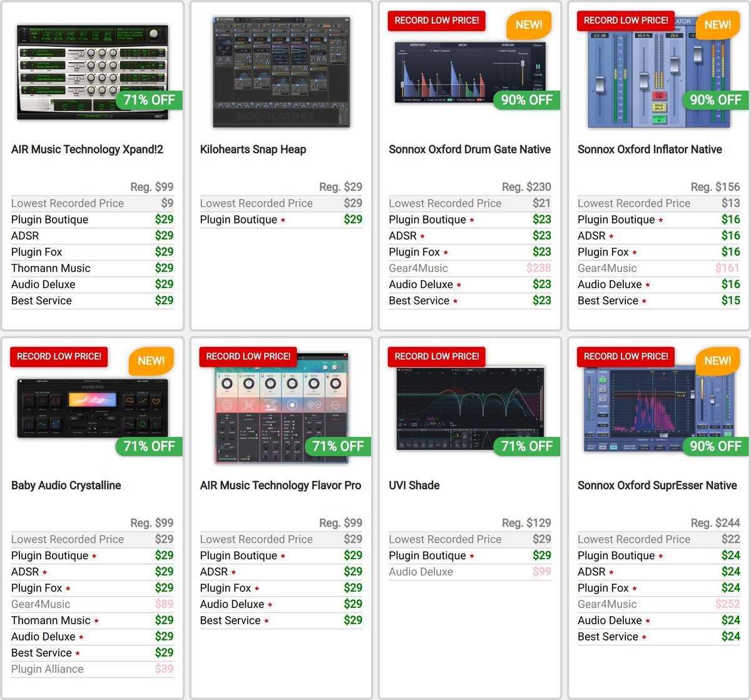Click the 90% OFF badge on SuprEsser Native

(715, 446)
